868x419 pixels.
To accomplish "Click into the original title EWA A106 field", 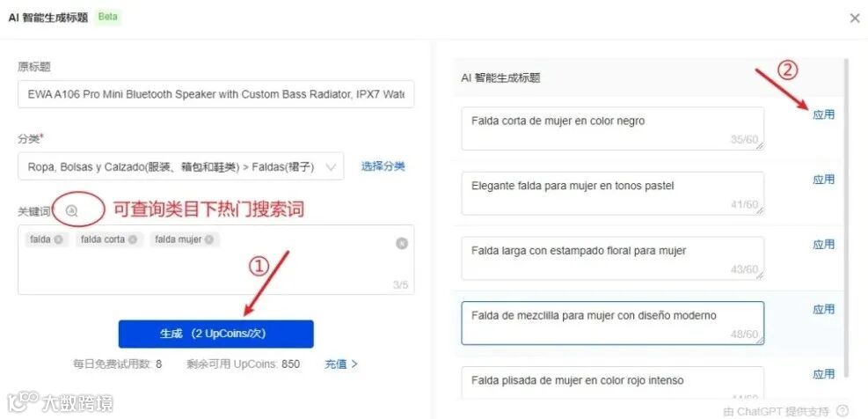I will coord(215,94).
